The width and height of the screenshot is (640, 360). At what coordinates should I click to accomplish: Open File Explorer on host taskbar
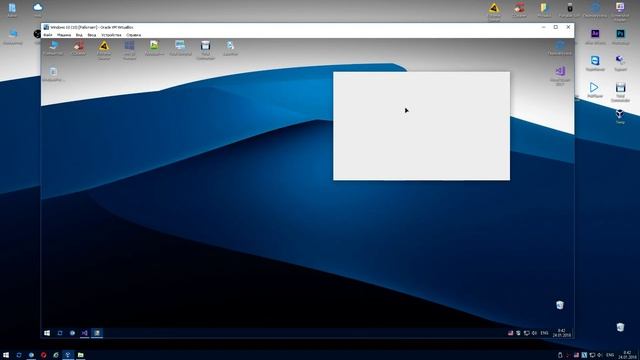coord(81,355)
